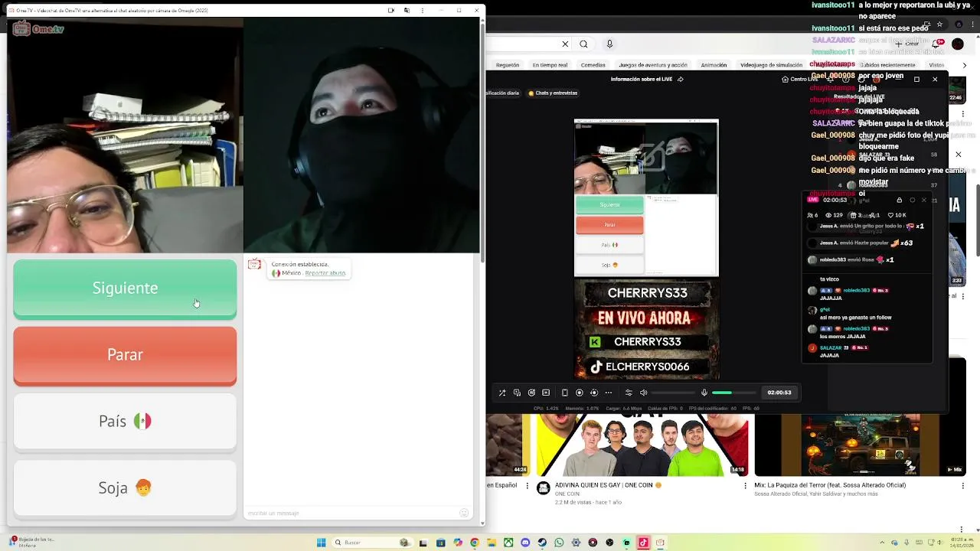The image size is (980, 551).
Task: Open Discord from taskbar
Action: pos(525,543)
